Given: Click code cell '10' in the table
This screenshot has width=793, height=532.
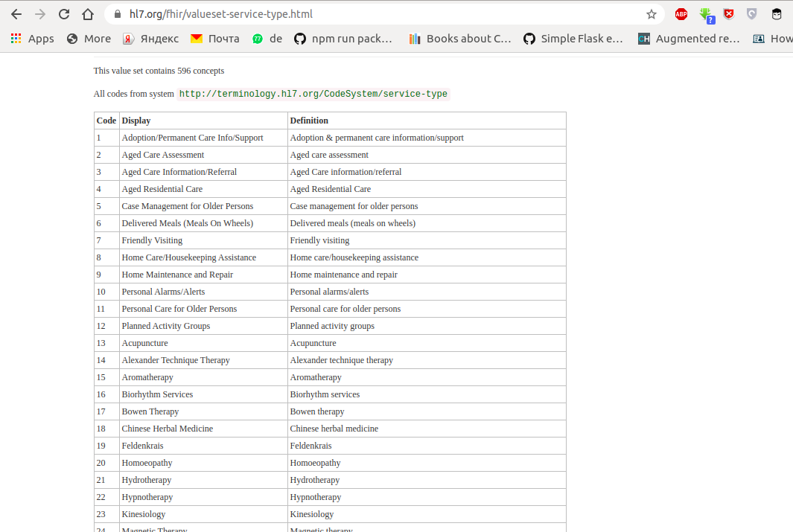Looking at the screenshot, I should (106, 292).
